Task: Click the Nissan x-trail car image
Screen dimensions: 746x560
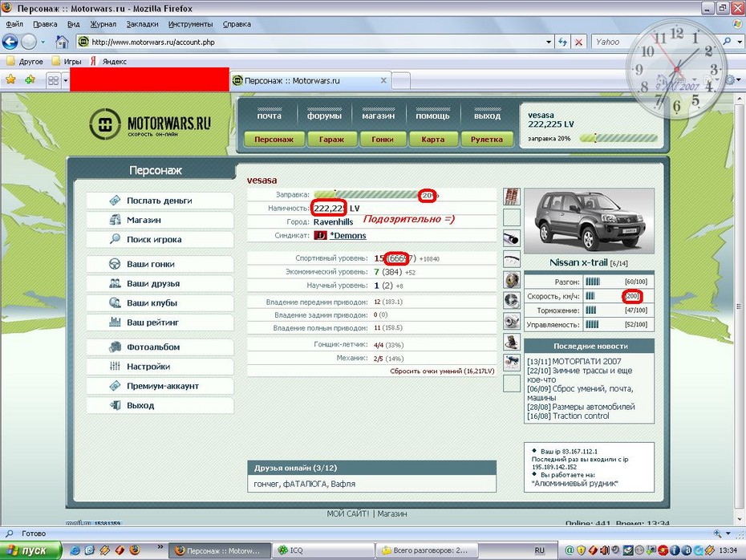Action: tap(589, 221)
